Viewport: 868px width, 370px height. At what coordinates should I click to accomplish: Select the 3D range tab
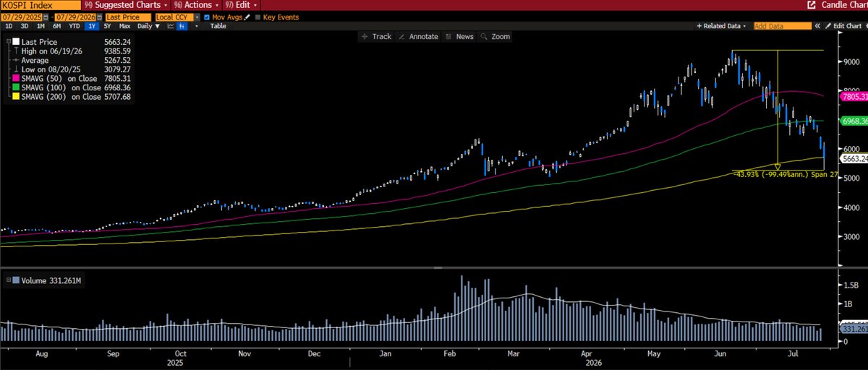(24, 26)
